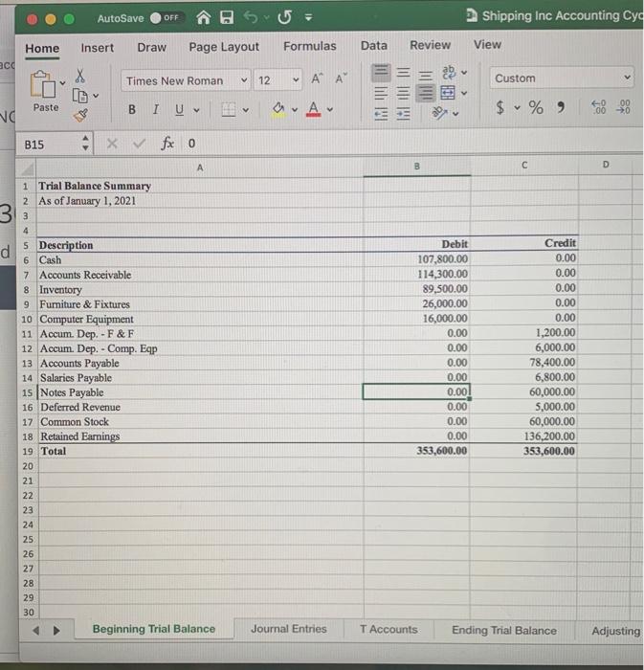Click the Save floppy disk icon

[x=227, y=17]
